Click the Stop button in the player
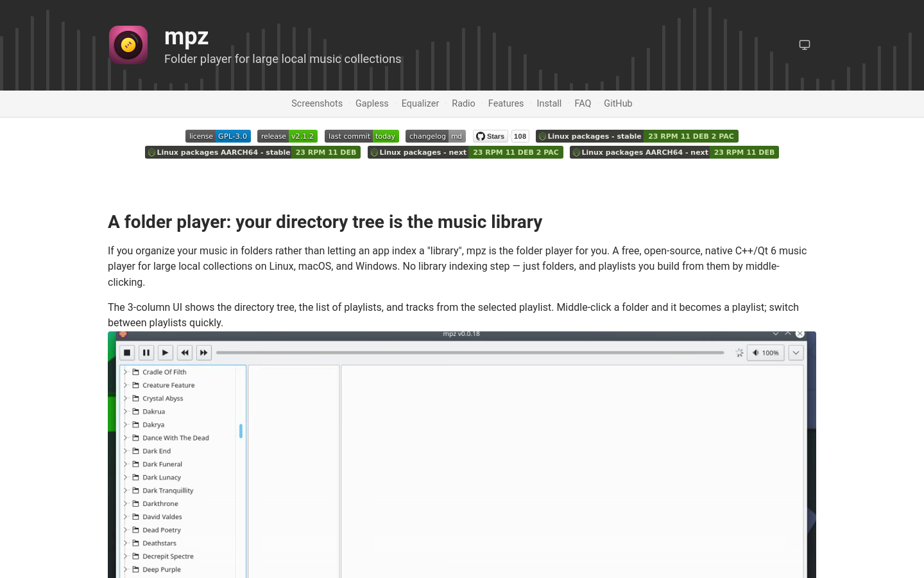The height and width of the screenshot is (578, 924). pos(127,353)
